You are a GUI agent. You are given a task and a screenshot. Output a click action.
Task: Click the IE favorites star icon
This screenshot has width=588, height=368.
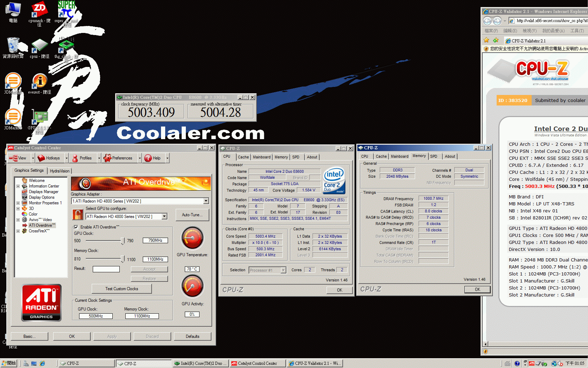486,40
